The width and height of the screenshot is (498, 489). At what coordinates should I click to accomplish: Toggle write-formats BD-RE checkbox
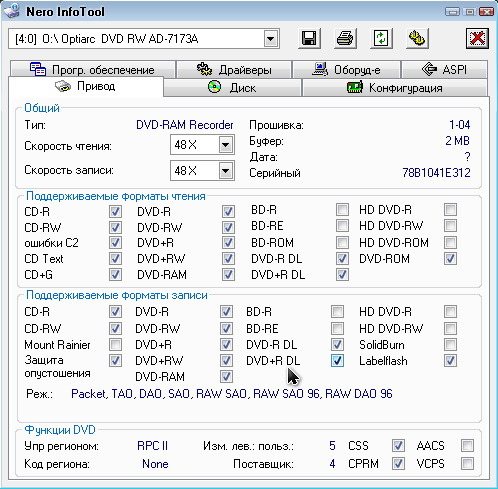[x=337, y=328]
